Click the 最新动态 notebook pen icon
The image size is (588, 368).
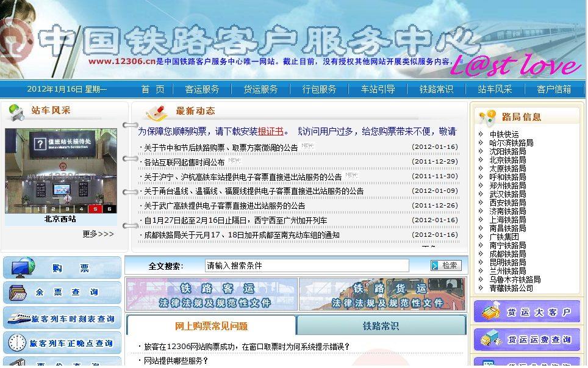click(x=157, y=112)
